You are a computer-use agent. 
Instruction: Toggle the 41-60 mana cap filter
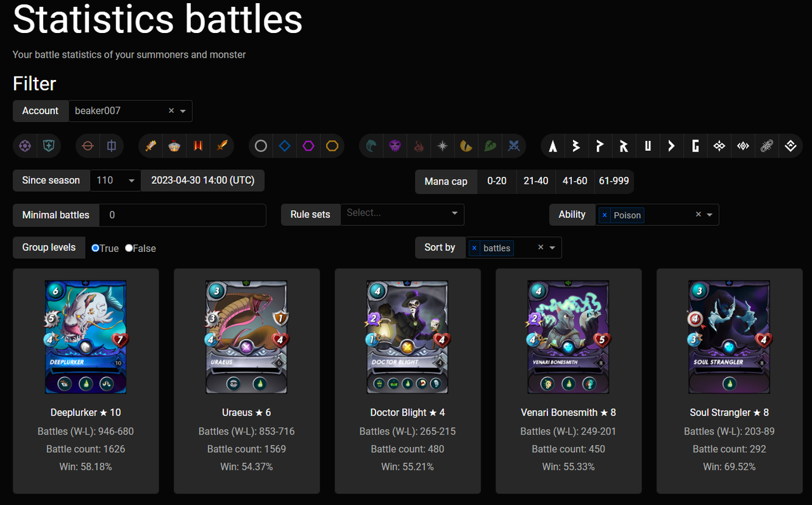tap(575, 181)
